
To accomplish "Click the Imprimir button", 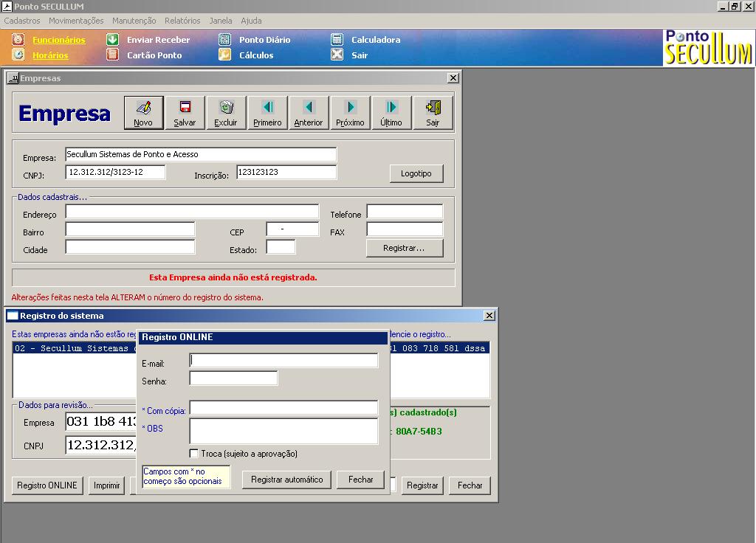I will click(x=106, y=485).
